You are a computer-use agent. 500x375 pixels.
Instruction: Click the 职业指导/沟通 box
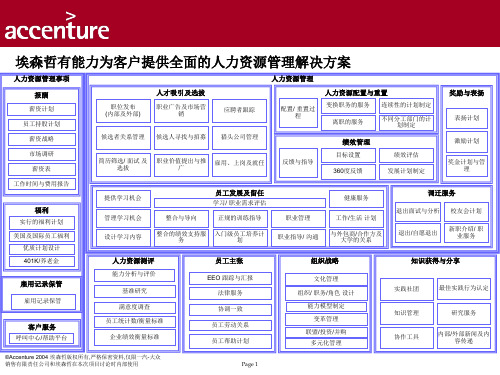point(298,237)
